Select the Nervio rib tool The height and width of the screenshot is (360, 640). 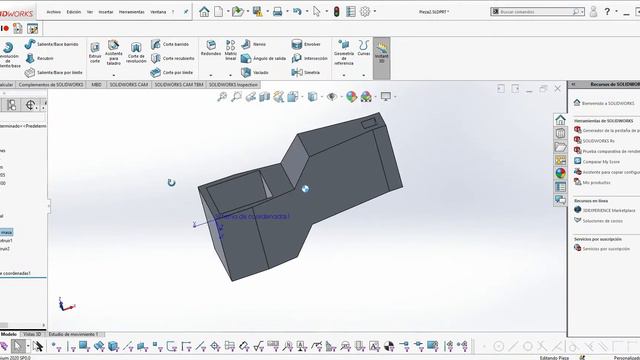click(x=253, y=44)
